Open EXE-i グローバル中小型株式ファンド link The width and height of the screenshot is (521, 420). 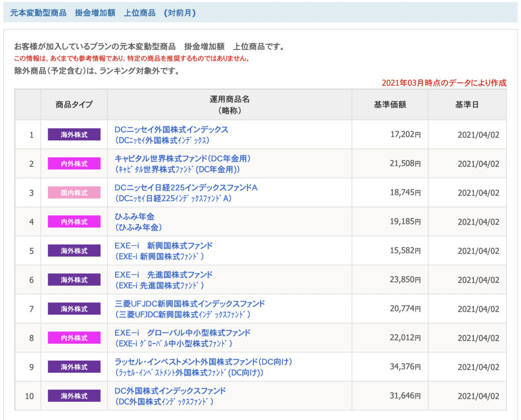183,332
